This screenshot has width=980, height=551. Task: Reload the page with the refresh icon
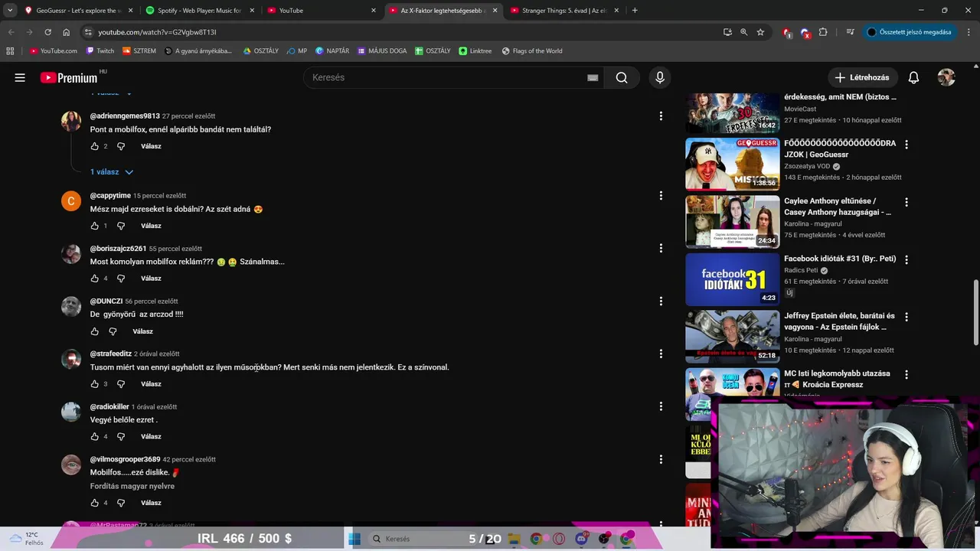point(47,32)
